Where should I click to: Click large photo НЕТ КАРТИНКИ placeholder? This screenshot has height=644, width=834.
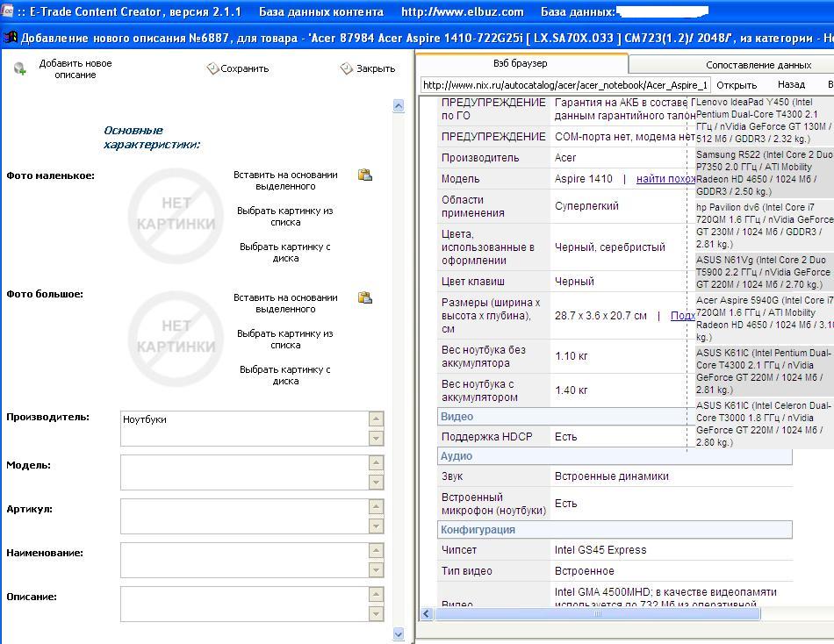(x=176, y=338)
